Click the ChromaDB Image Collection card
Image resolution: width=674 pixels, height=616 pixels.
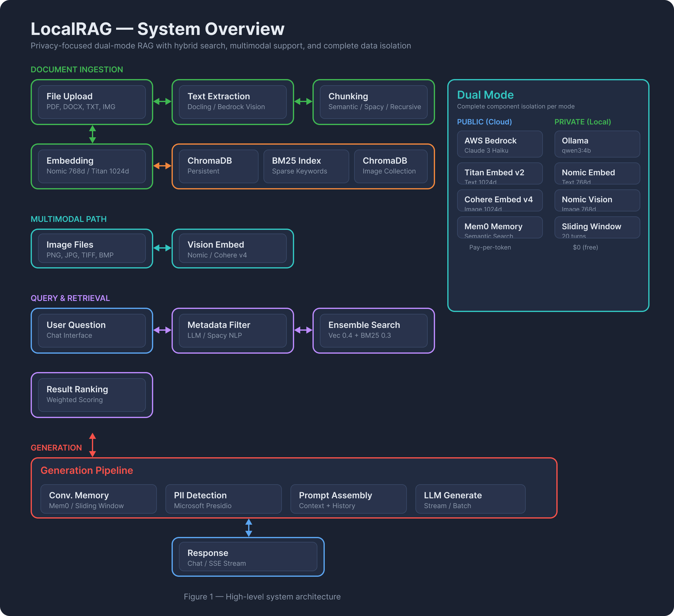pos(391,166)
